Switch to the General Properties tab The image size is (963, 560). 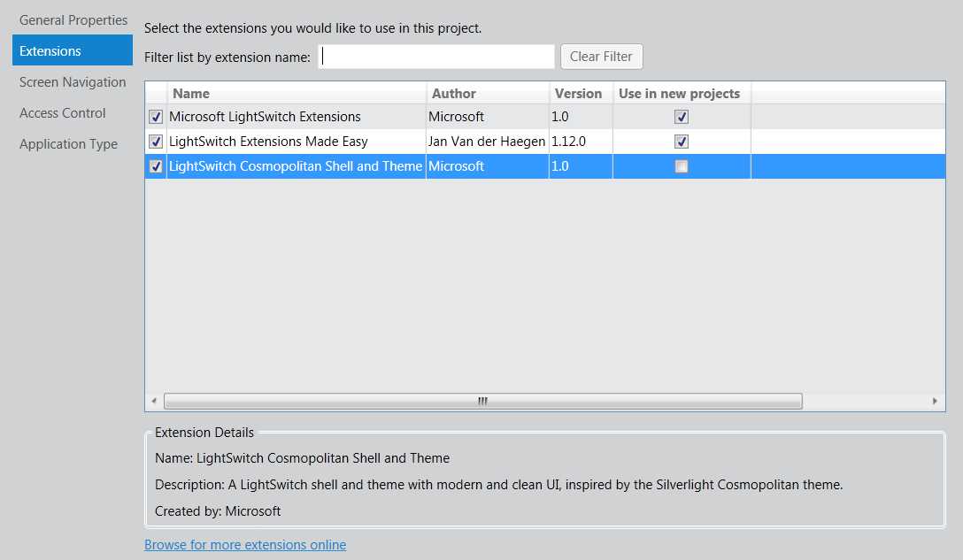coord(73,19)
